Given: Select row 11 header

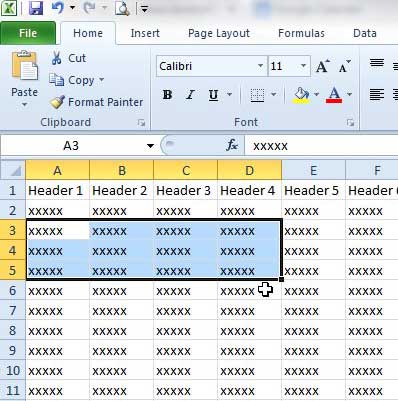Looking at the screenshot, I should (13, 390).
